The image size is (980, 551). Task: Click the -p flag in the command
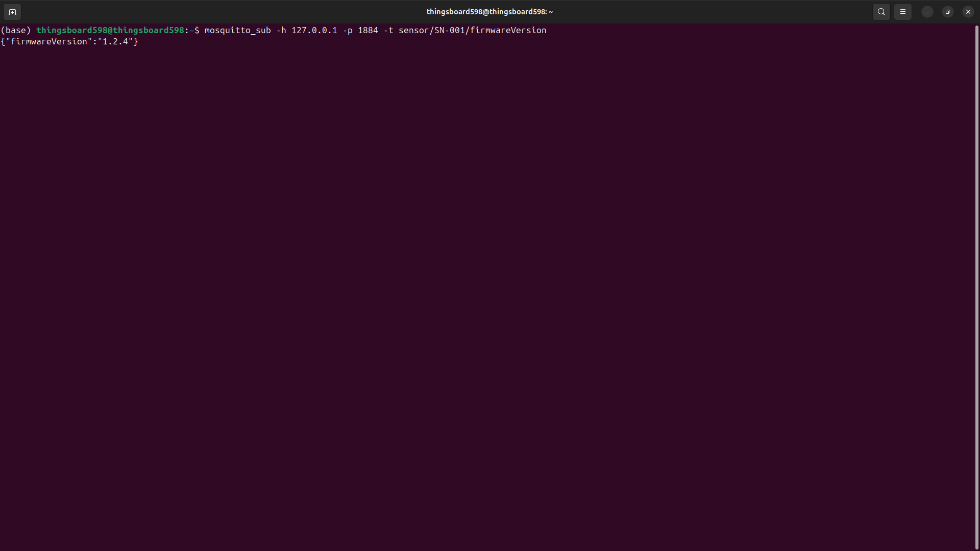[x=347, y=30]
